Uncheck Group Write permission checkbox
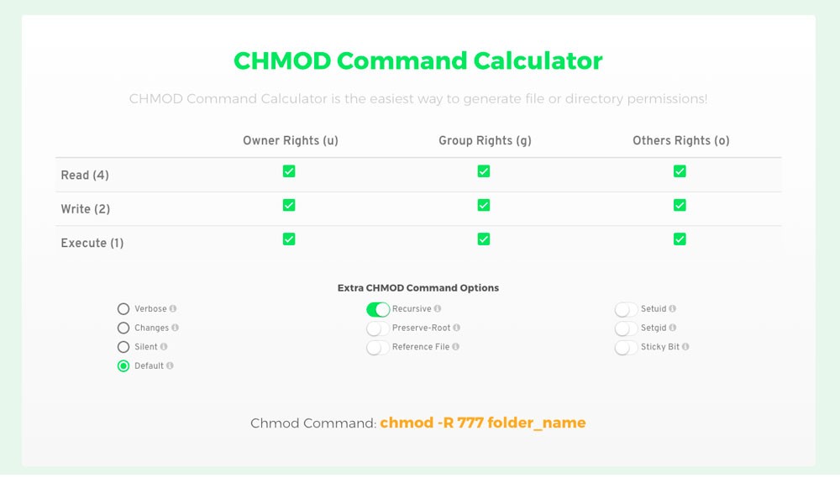Screen dimensions: 840x504 coord(484,205)
